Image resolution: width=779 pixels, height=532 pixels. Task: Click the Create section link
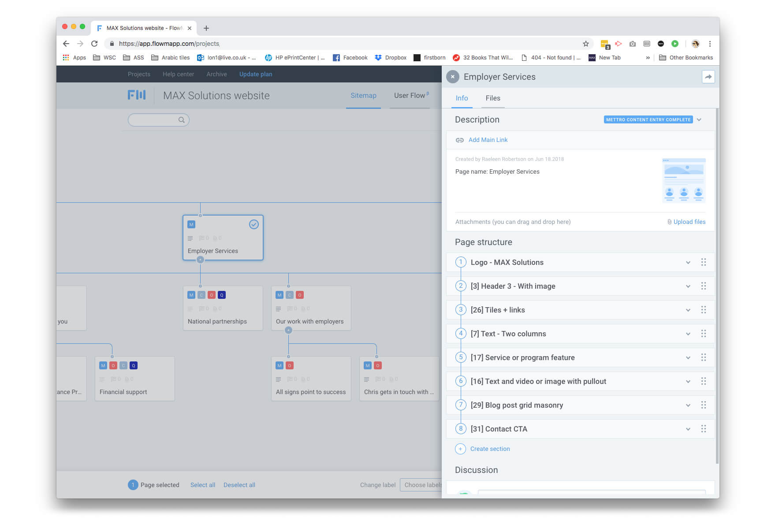coord(490,449)
